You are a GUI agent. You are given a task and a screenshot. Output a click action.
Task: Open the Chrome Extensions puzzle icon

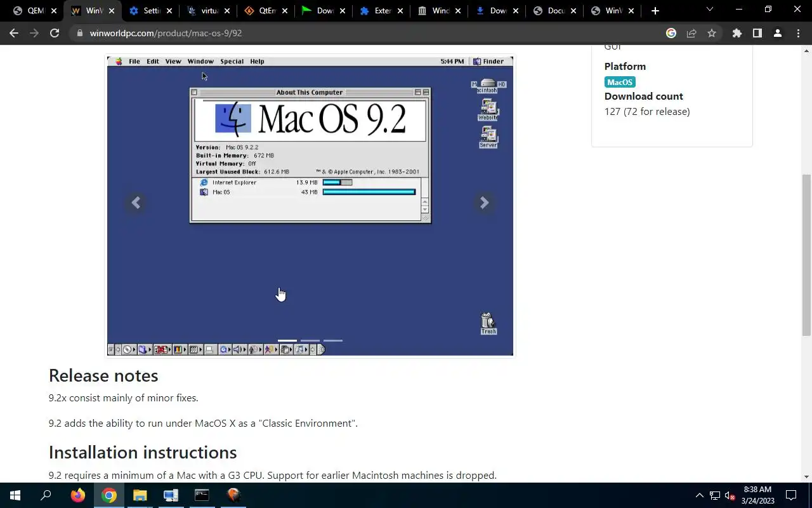[x=737, y=33]
